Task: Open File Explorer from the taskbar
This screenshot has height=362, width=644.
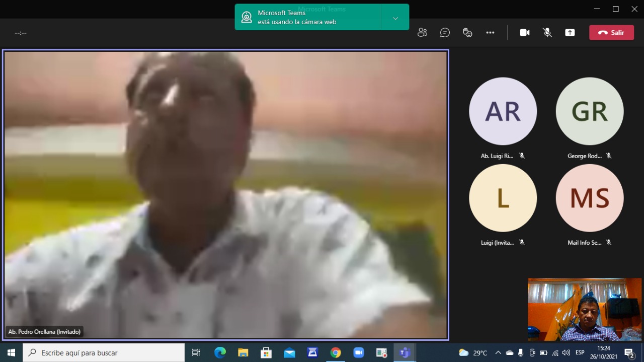Action: tap(243, 353)
